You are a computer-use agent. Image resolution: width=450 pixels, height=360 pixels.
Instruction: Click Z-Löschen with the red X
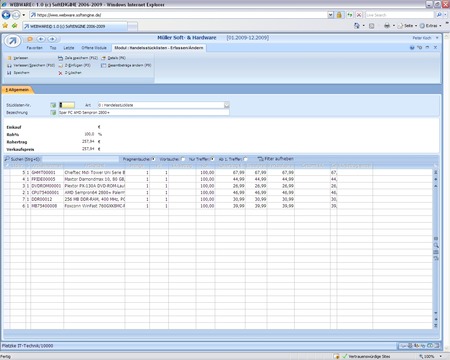(x=70, y=73)
